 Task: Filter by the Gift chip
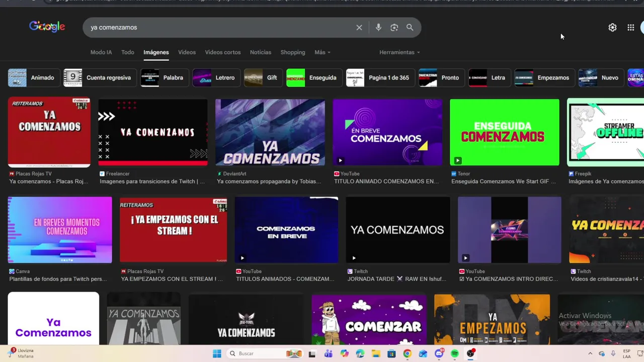coord(263,78)
